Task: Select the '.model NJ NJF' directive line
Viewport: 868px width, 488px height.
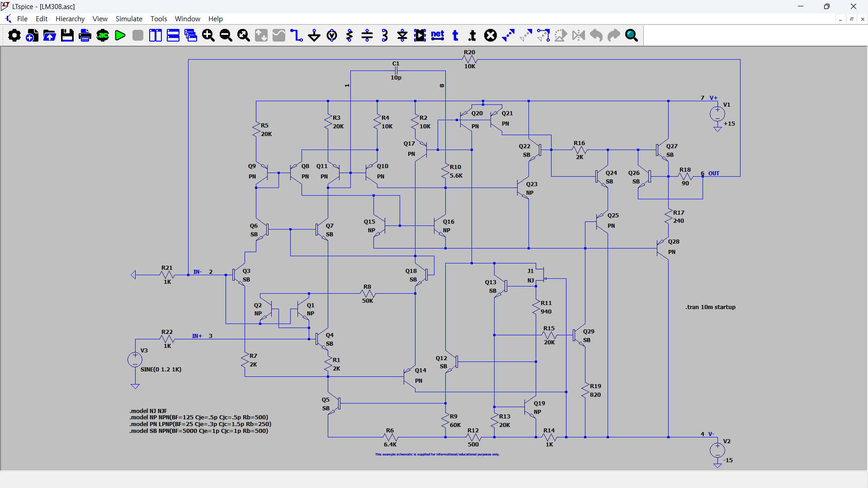Action: coord(148,411)
